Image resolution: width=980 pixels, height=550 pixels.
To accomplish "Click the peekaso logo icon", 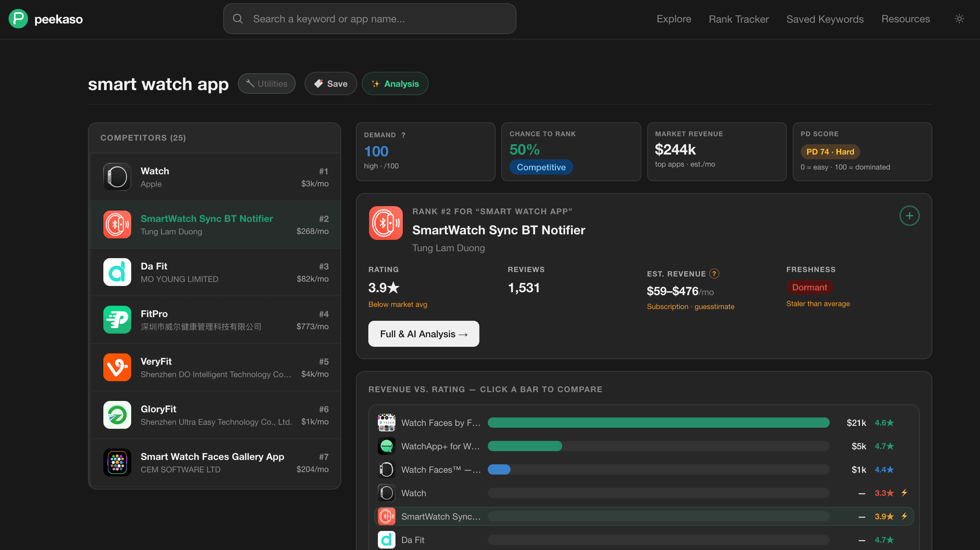I will pyautogui.click(x=18, y=19).
